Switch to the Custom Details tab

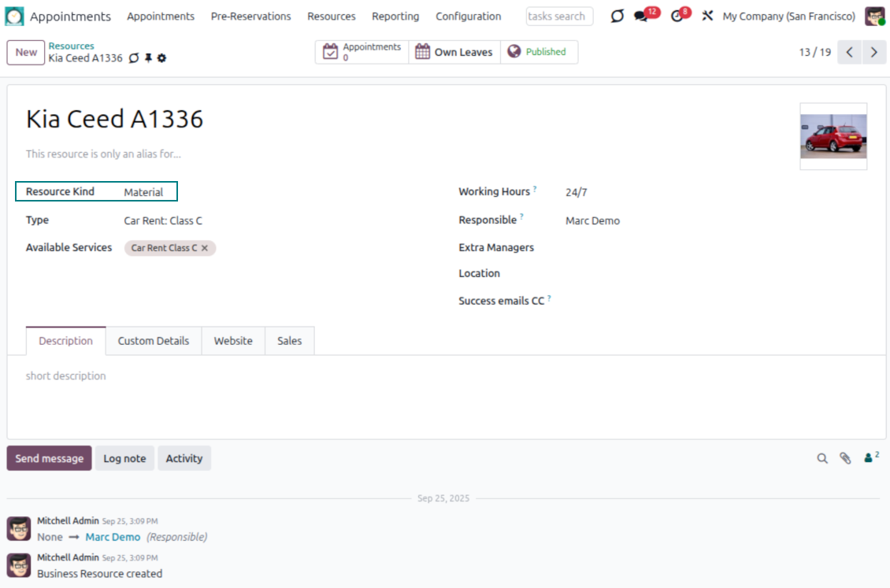point(154,341)
